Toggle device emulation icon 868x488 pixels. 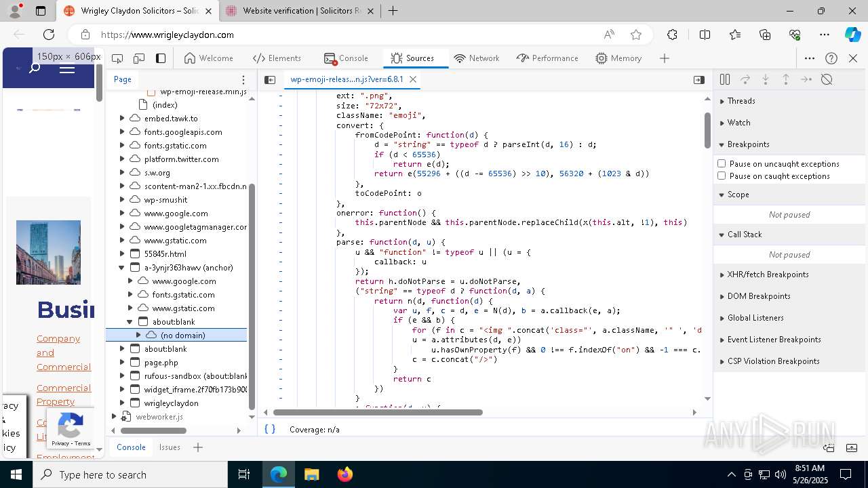click(139, 58)
